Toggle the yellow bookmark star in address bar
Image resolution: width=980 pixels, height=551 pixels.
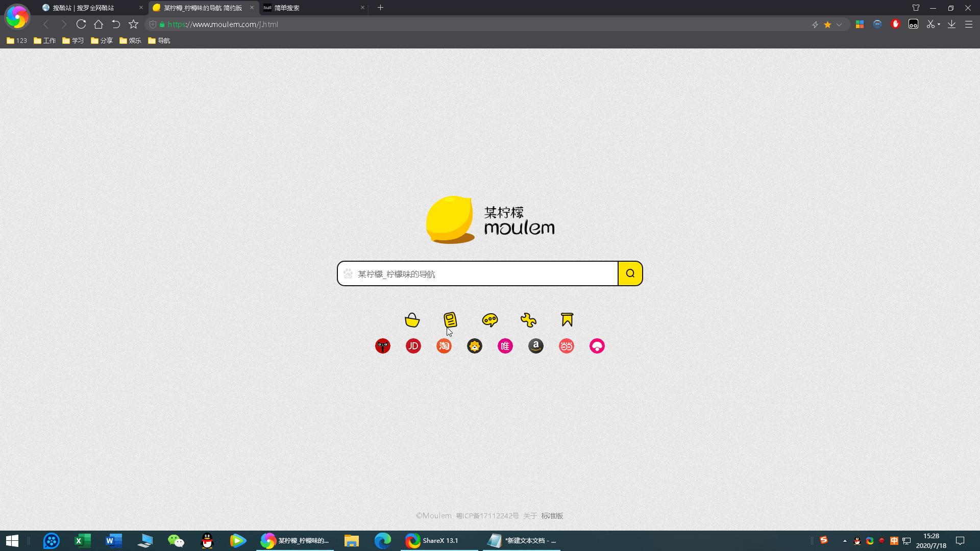click(827, 24)
